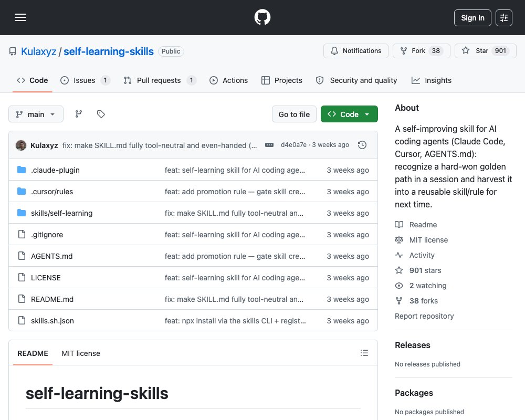The height and width of the screenshot is (420, 525).
Task: View branches via the branch icon
Action: (79, 114)
